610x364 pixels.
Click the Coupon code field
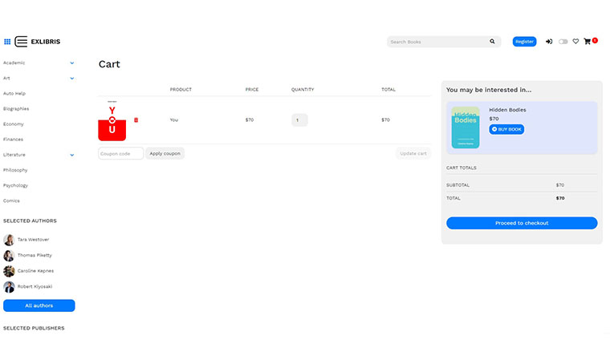tap(120, 153)
